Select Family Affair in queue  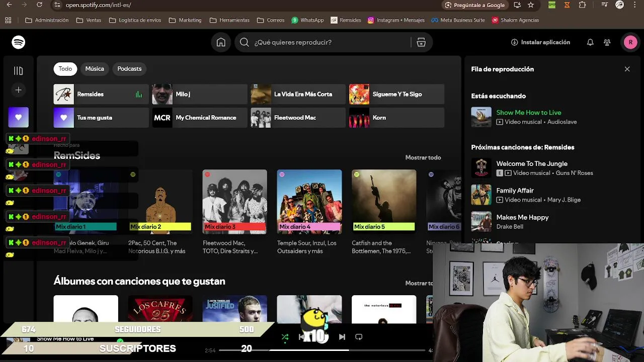515,191
